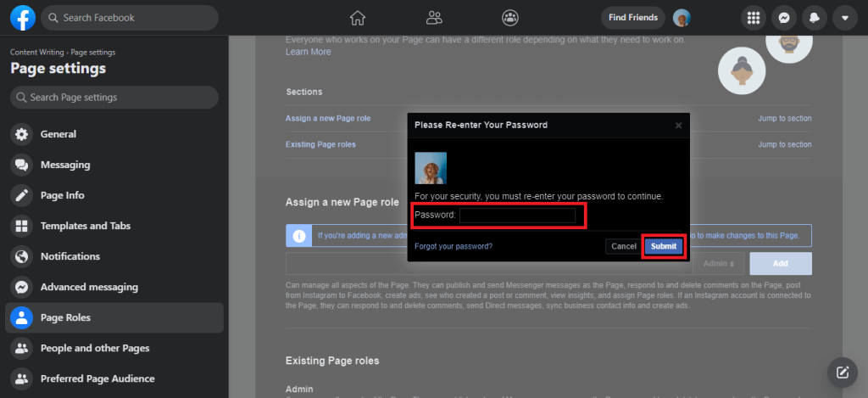Click the new message compose icon
Viewport: 868px width, 398px height.
[843, 373]
